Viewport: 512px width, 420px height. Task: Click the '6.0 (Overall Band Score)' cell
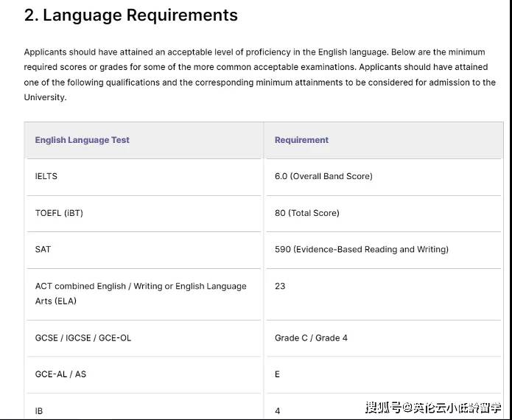[x=383, y=178]
